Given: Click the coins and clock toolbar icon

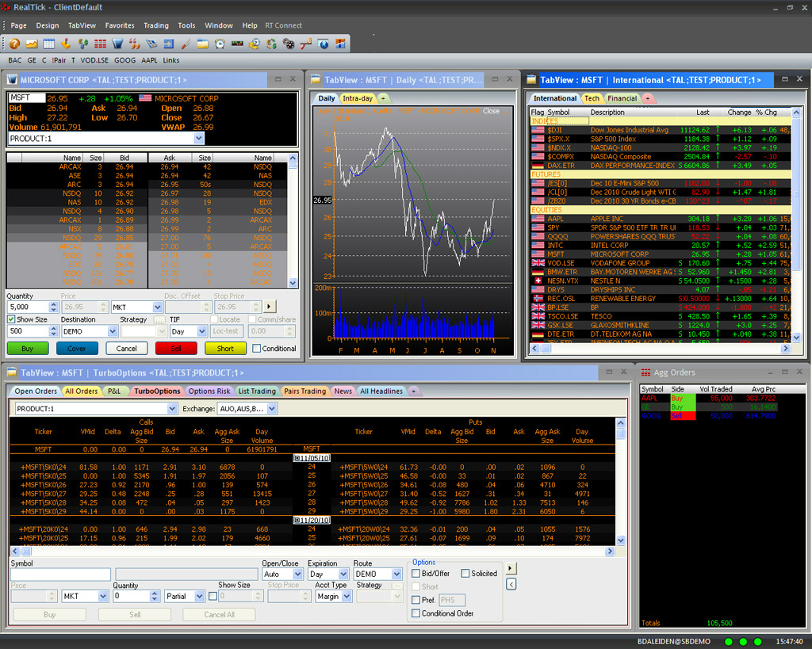Looking at the screenshot, I should point(255,44).
